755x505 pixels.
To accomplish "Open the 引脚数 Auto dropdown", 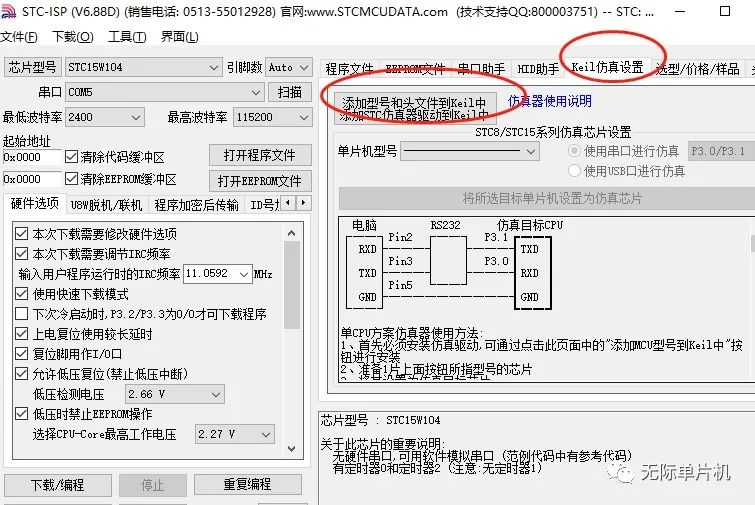I will (x=288, y=67).
